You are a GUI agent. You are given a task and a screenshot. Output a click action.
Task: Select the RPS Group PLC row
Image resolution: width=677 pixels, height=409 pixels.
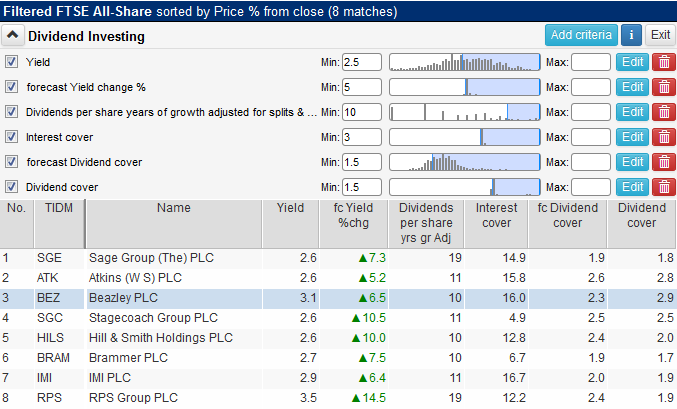[338, 398]
